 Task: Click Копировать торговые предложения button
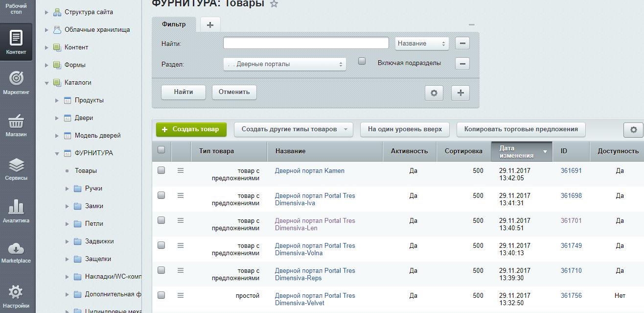pyautogui.click(x=521, y=129)
